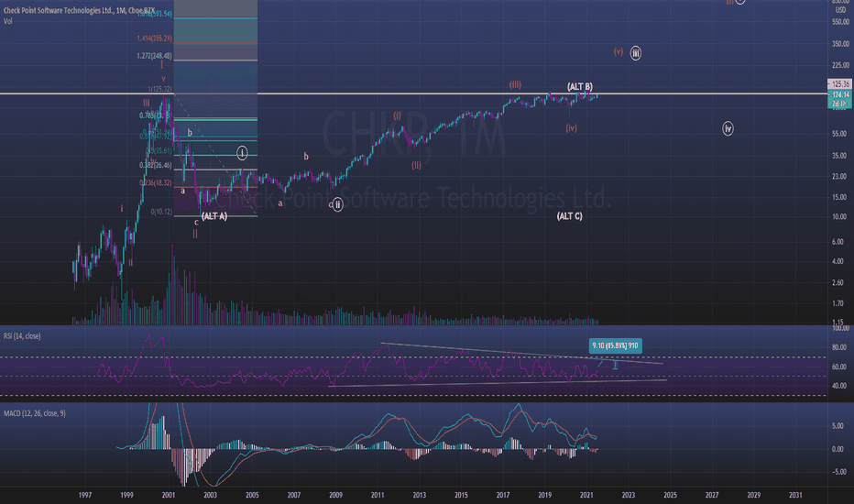The height and width of the screenshot is (504, 854).
Task: Select the red (iii) wave label
Action: [515, 84]
